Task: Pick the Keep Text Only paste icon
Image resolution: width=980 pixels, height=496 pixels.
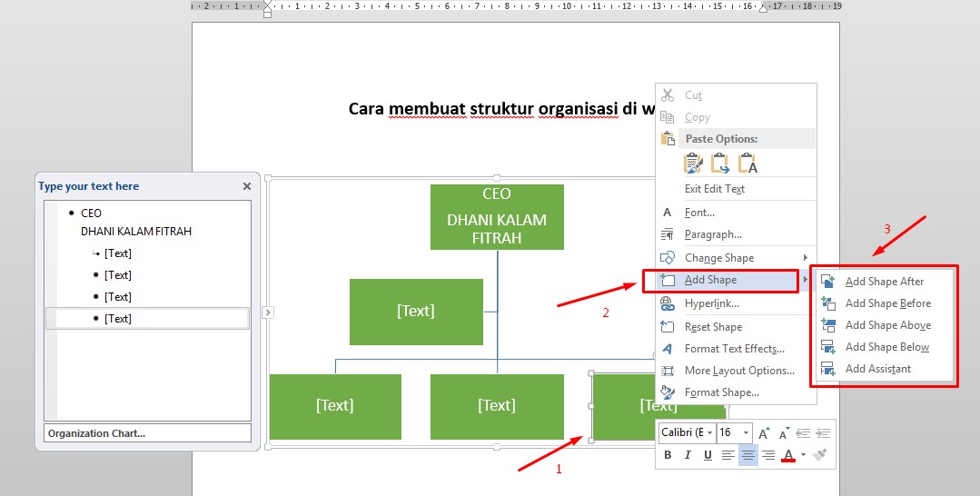Action: (747, 164)
